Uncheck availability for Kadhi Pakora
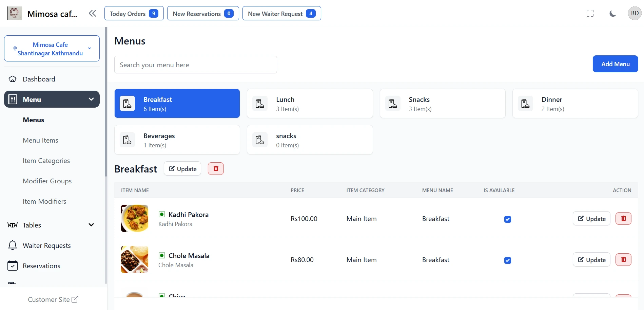The width and height of the screenshot is (644, 310). pyautogui.click(x=507, y=219)
